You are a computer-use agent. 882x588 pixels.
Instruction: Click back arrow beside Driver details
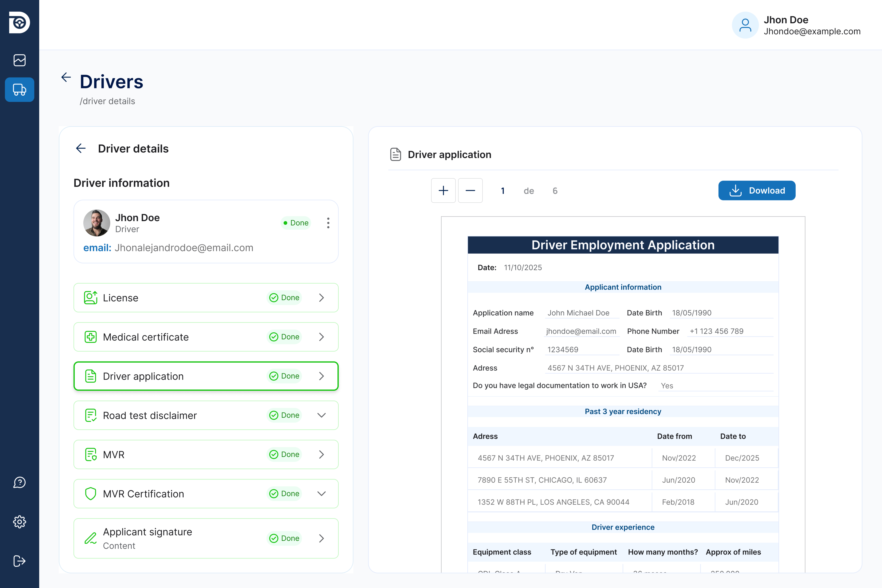(81, 149)
